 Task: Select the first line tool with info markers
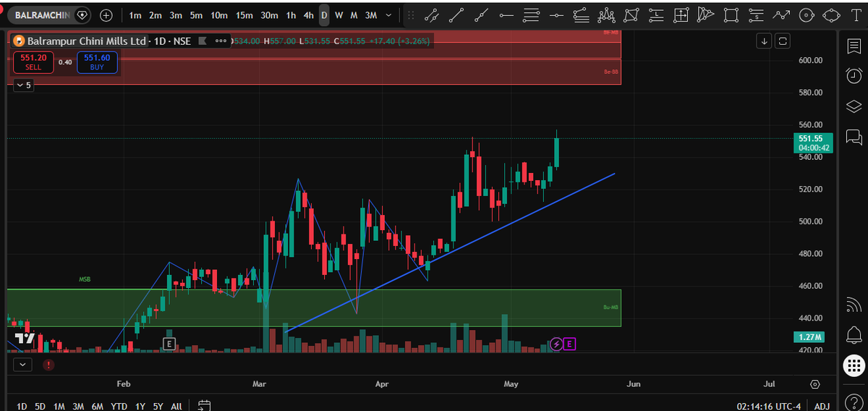[x=432, y=14]
